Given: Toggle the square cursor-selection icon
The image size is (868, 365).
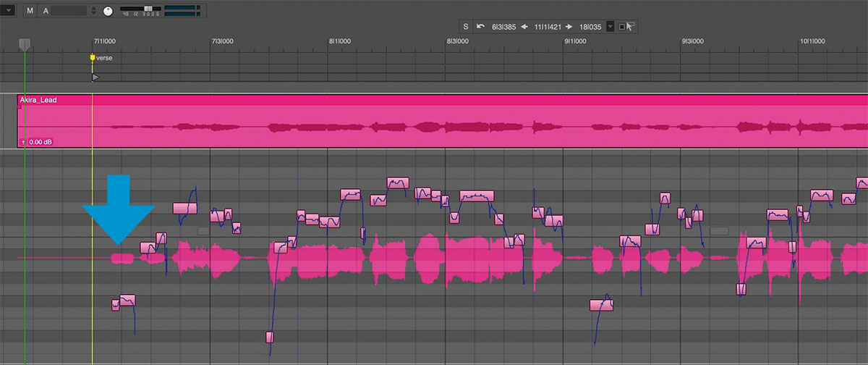Looking at the screenshot, I should tap(621, 27).
